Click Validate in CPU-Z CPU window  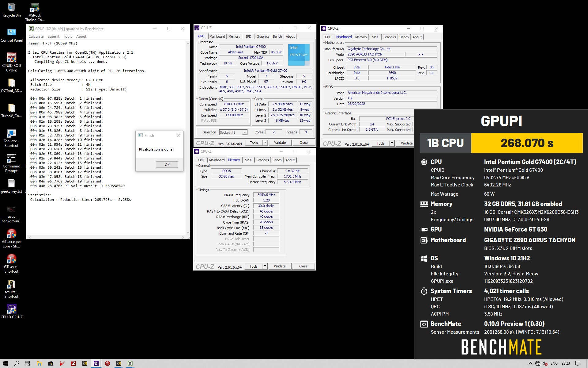click(280, 143)
